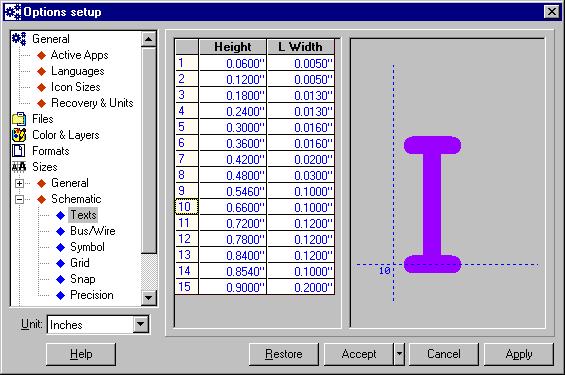The width and height of the screenshot is (565, 375).
Task: Click Height cell 0.5460"
Action: tap(232, 191)
